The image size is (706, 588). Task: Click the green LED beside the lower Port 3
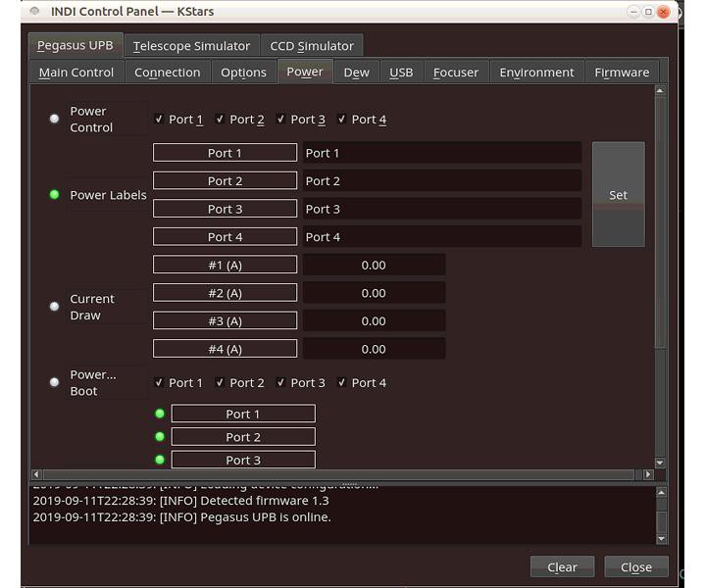(160, 460)
